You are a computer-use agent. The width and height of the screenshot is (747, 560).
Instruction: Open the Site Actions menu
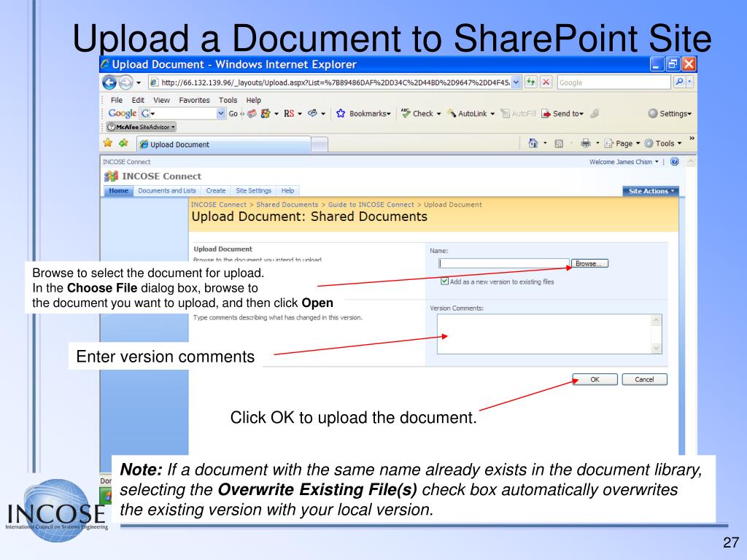tap(651, 191)
